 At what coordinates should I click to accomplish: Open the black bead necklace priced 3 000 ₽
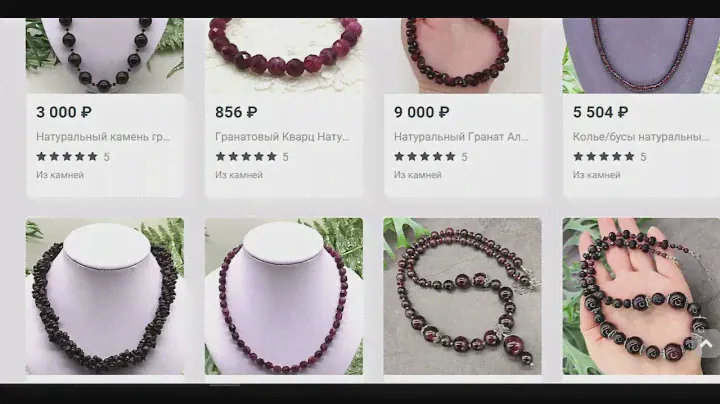(105, 56)
